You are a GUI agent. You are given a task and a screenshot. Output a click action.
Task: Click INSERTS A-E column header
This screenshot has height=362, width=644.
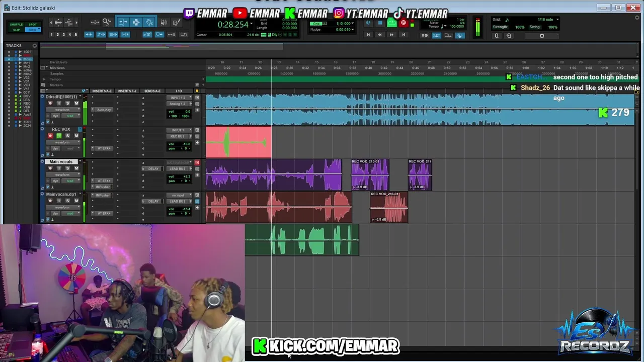tap(102, 91)
